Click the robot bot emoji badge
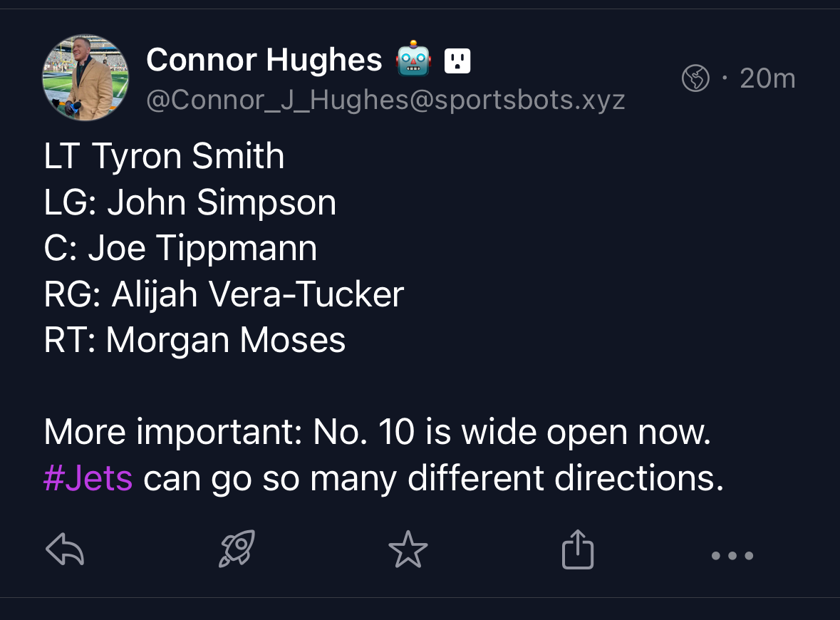The height and width of the screenshot is (620, 840). coord(415,61)
